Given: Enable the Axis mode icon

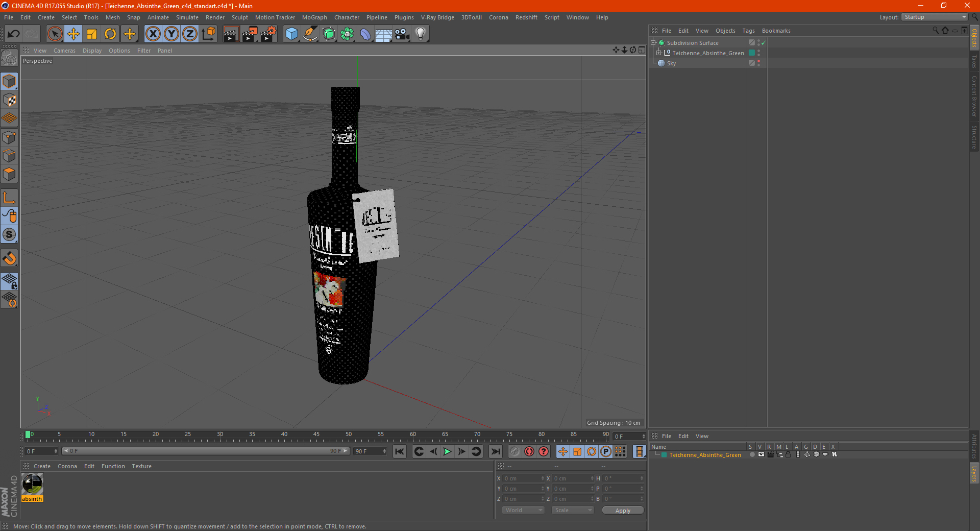Looking at the screenshot, I should (x=9, y=198).
